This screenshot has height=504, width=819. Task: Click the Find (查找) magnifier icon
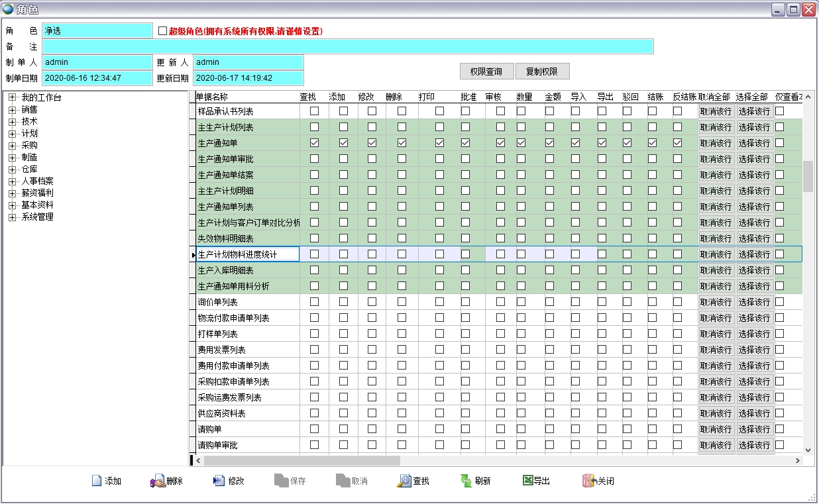coord(404,481)
